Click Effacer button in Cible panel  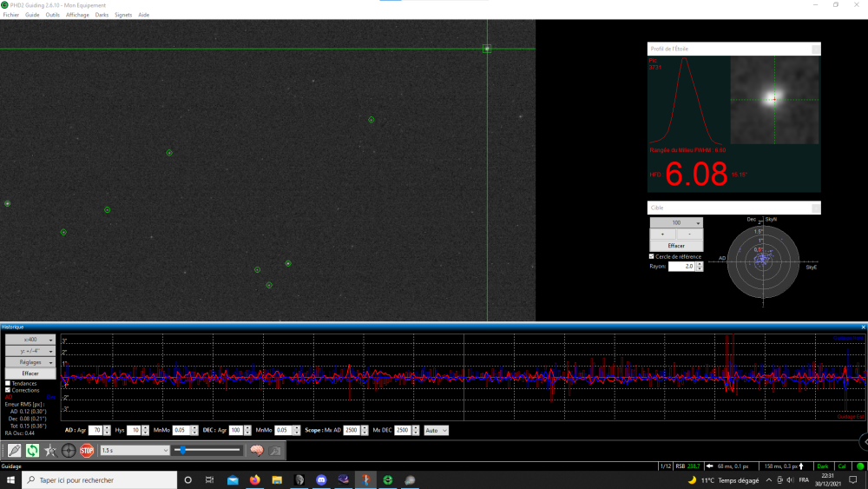(676, 246)
